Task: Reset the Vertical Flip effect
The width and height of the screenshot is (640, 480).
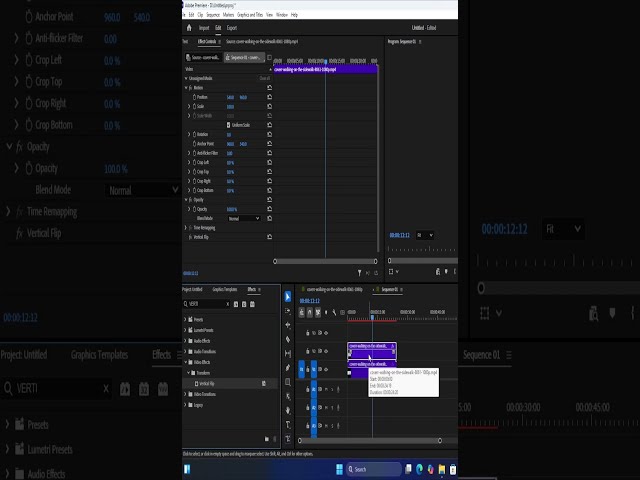Action: (269, 237)
